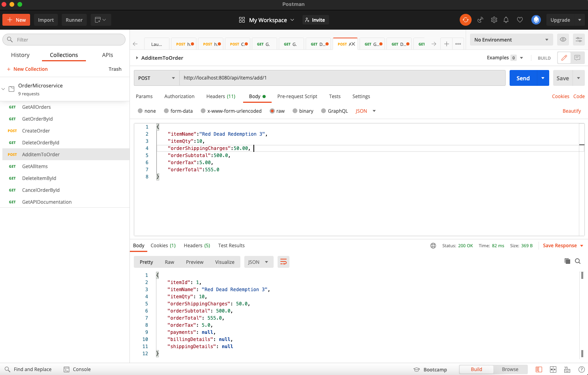Open the Test Results tab

(x=231, y=246)
